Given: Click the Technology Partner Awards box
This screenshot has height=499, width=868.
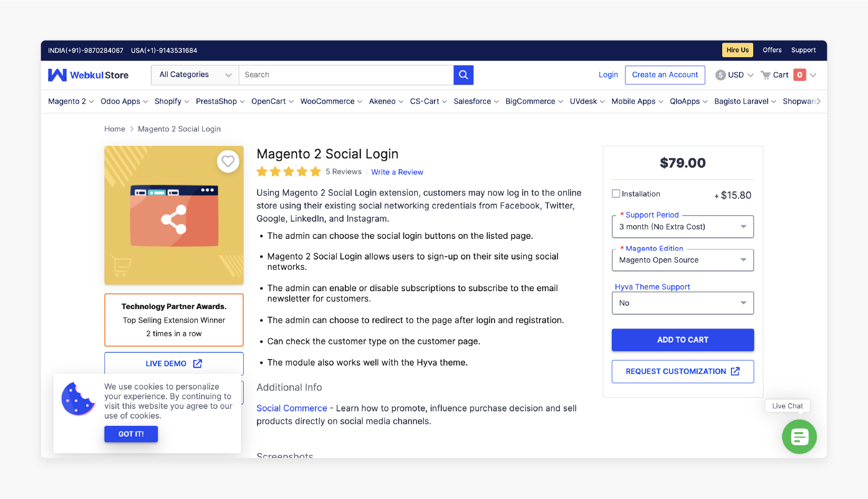Looking at the screenshot, I should point(174,320).
